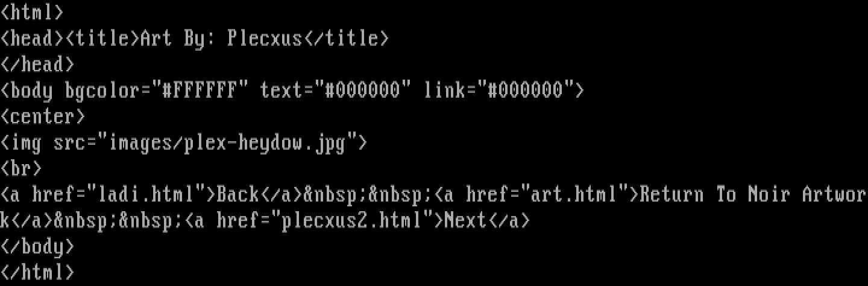Click the word 'Next' in anchor
The width and height of the screenshot is (868, 286).
(x=466, y=220)
